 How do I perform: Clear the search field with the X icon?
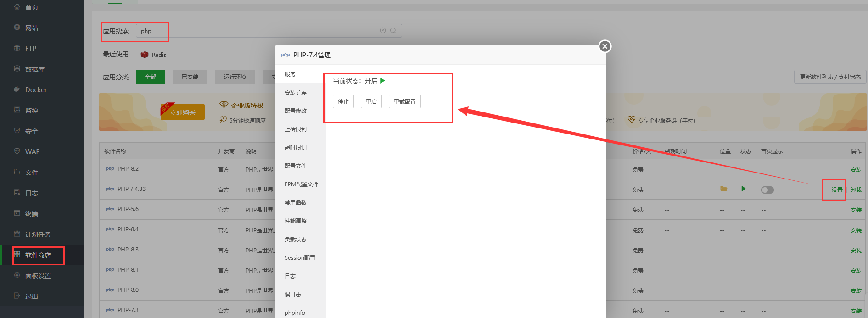coord(383,31)
